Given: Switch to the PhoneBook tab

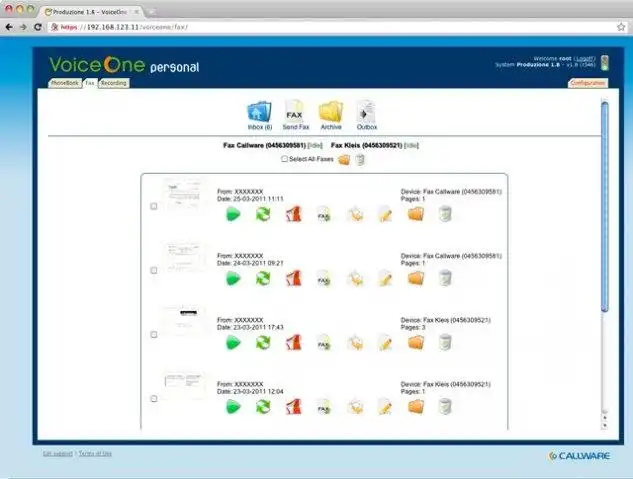Looking at the screenshot, I should (65, 83).
